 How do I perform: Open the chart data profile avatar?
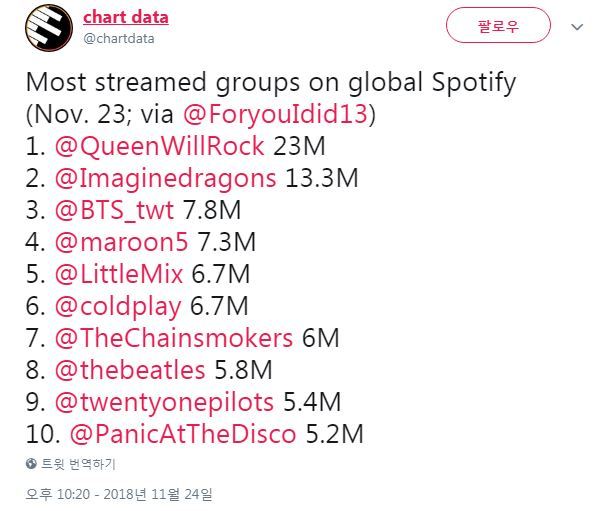point(49,28)
